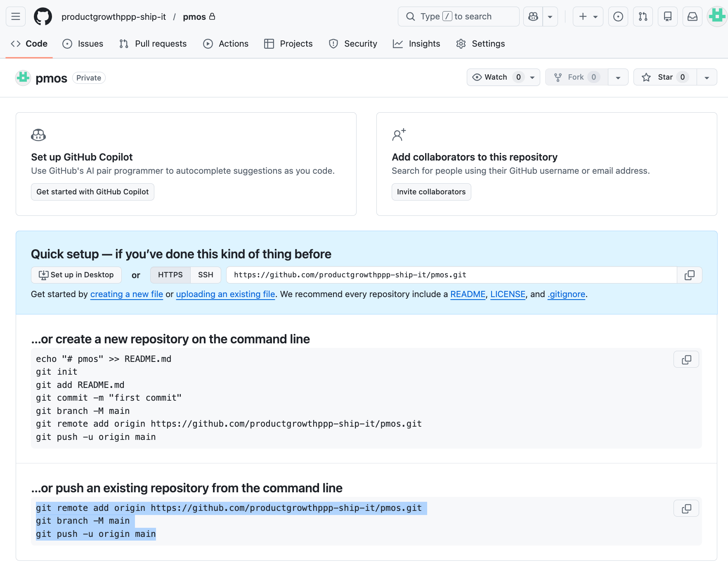728x567 pixels.
Task: Click the repository URL text field
Action: 451,275
